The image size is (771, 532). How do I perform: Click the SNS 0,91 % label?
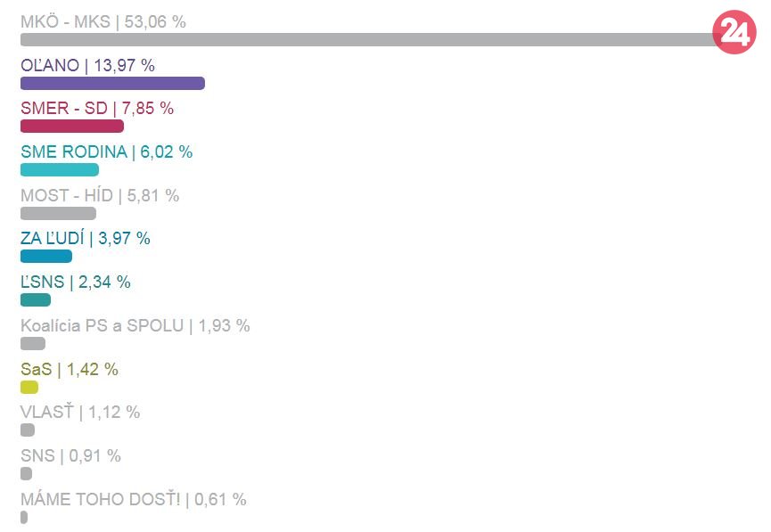coord(70,455)
